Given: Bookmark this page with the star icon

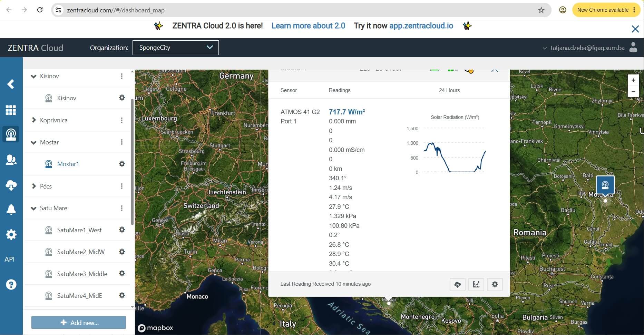Looking at the screenshot, I should pos(541,10).
